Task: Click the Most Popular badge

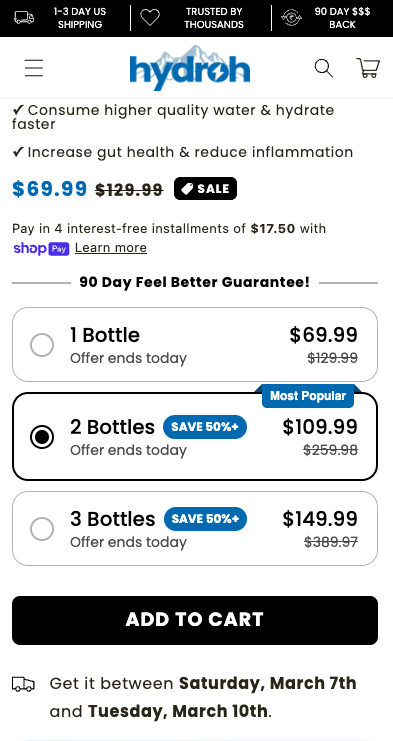Action: (308, 396)
